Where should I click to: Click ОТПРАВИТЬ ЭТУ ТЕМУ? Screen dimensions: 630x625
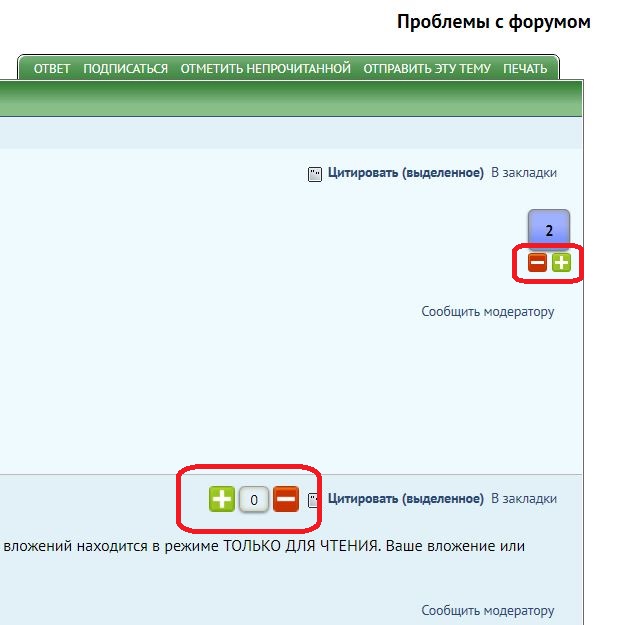tap(427, 69)
